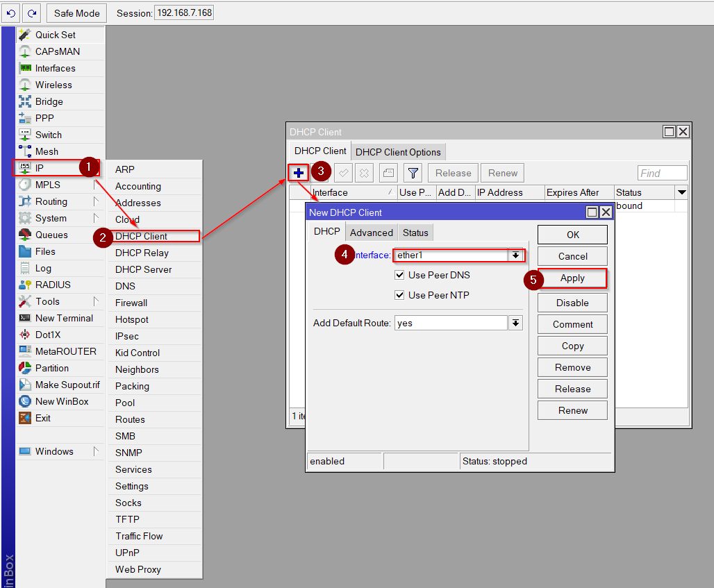Image resolution: width=714 pixels, height=588 pixels.
Task: Switch to the DHCP Client Options tab
Action: coord(398,152)
